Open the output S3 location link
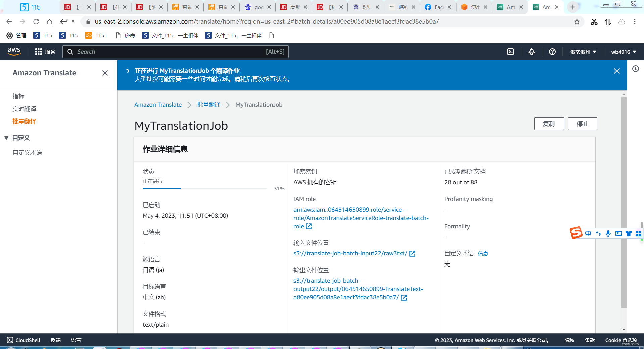 click(358, 289)
